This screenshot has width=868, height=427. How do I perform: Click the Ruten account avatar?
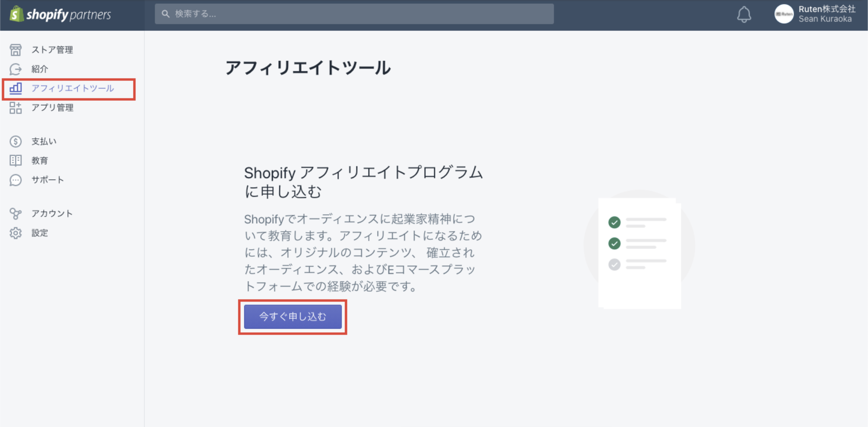click(784, 14)
